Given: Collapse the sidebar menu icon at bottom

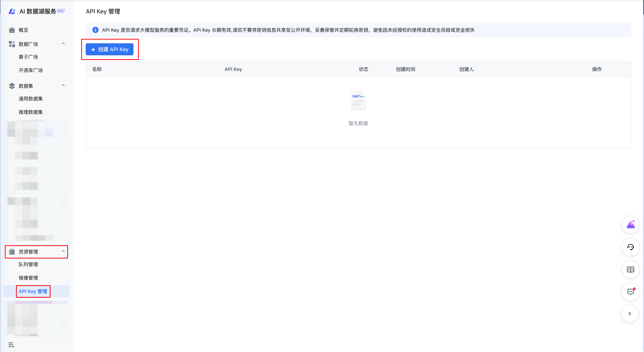Looking at the screenshot, I should (11, 345).
